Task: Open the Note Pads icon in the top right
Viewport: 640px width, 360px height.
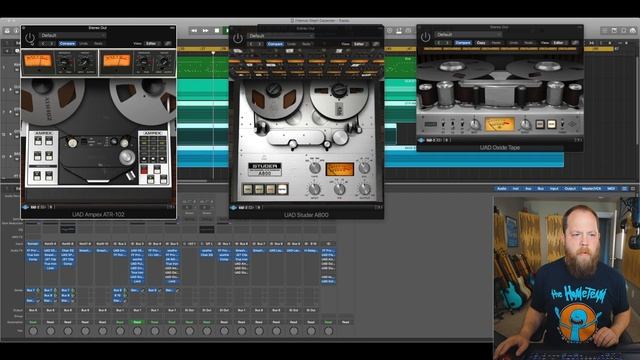Action: point(614,31)
